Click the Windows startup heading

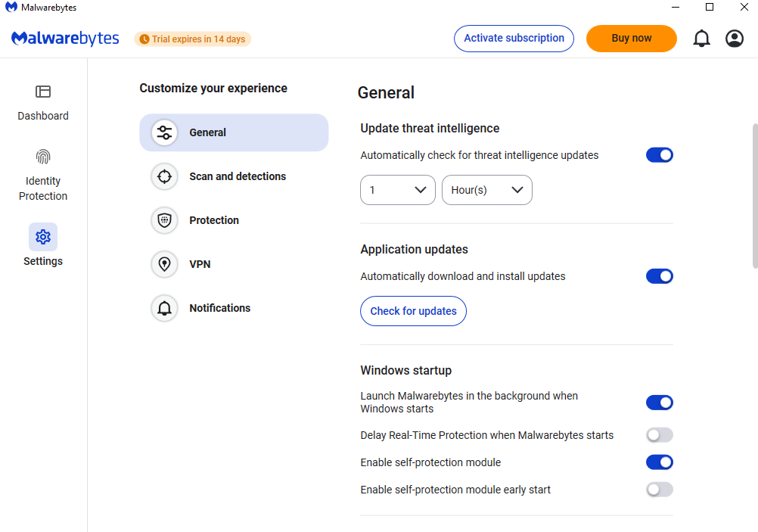tap(406, 371)
